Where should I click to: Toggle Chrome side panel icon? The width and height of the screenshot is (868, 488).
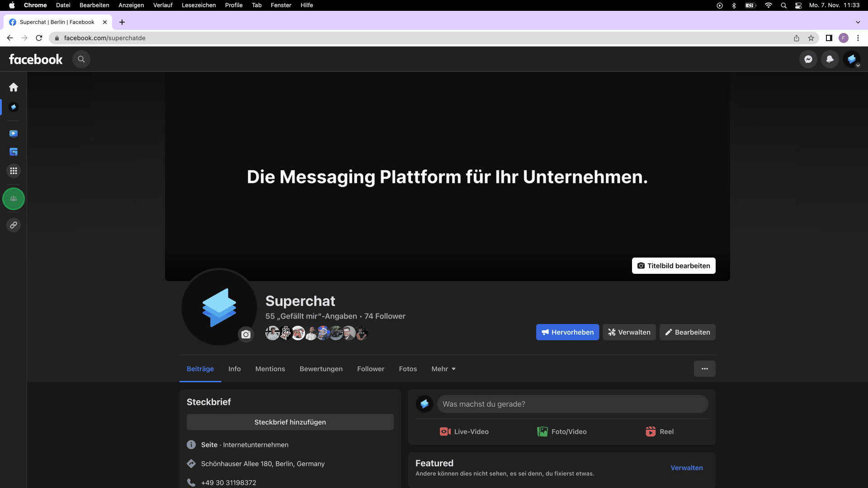point(829,38)
